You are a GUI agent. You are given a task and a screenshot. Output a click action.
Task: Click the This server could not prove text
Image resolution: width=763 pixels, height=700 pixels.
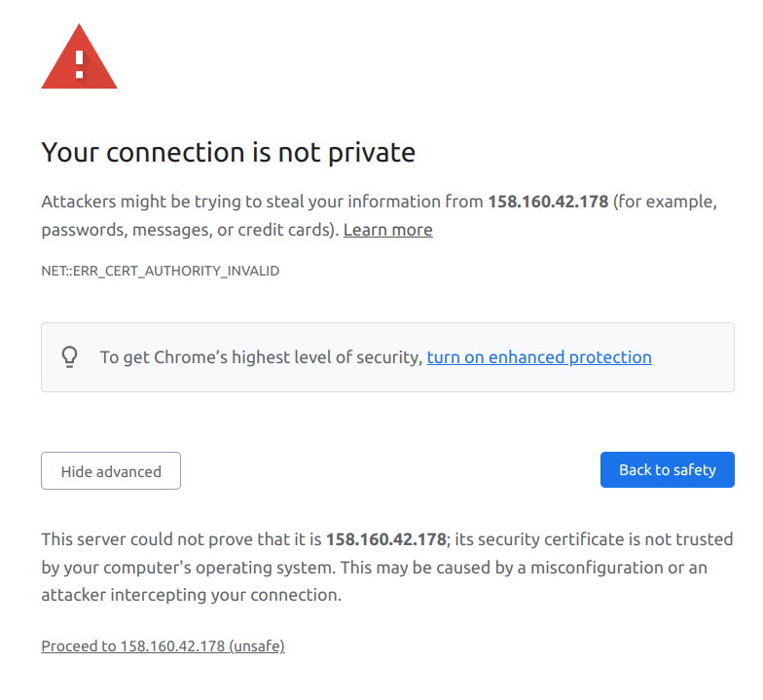point(146,538)
